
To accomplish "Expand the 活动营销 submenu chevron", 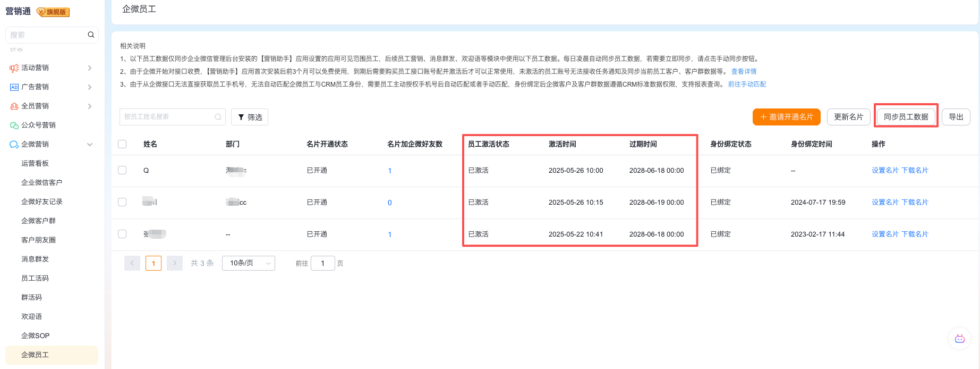I will click(x=90, y=68).
